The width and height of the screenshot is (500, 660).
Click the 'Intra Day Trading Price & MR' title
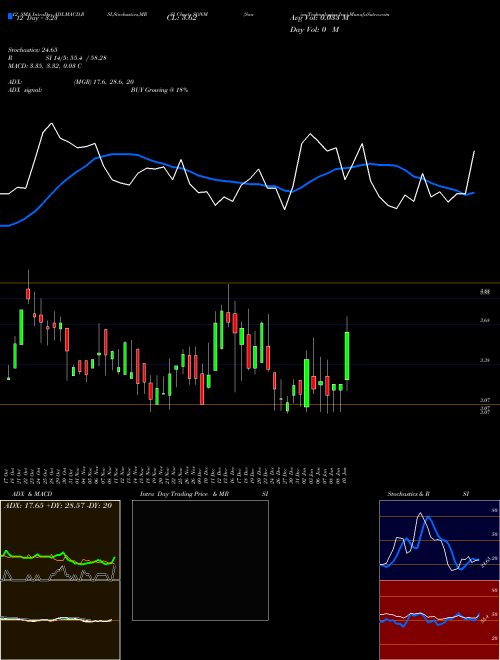(184, 494)
